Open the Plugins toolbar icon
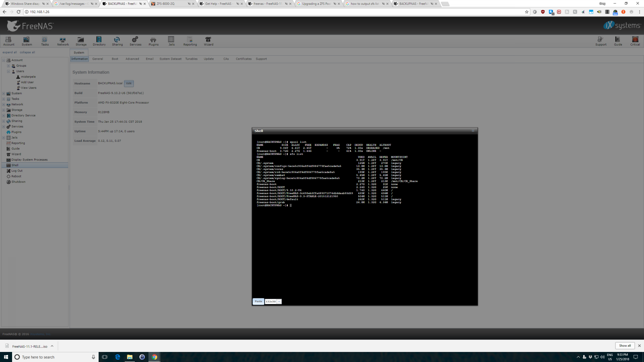Screen dimensions: 644x362 (x=153, y=41)
